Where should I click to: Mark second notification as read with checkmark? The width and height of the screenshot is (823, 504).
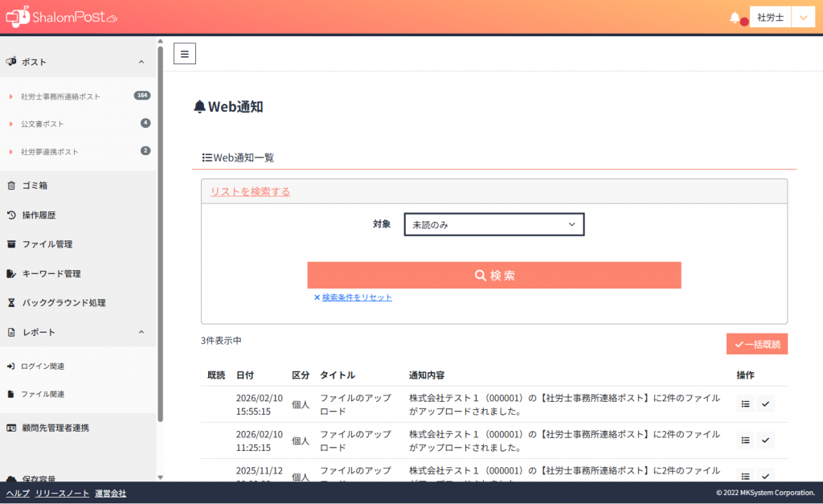[765, 440]
